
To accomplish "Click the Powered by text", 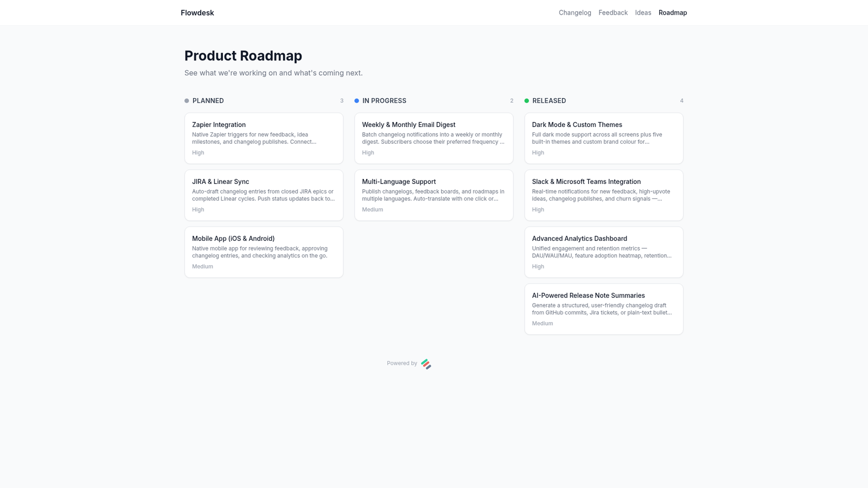I will (x=402, y=363).
